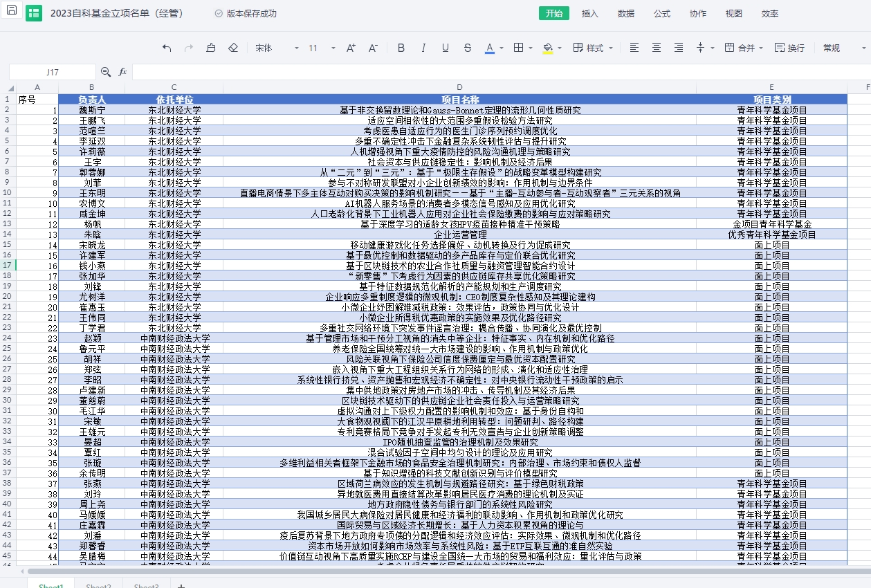Center align text horizontally
Image resolution: width=871 pixels, height=588 pixels.
coord(657,48)
